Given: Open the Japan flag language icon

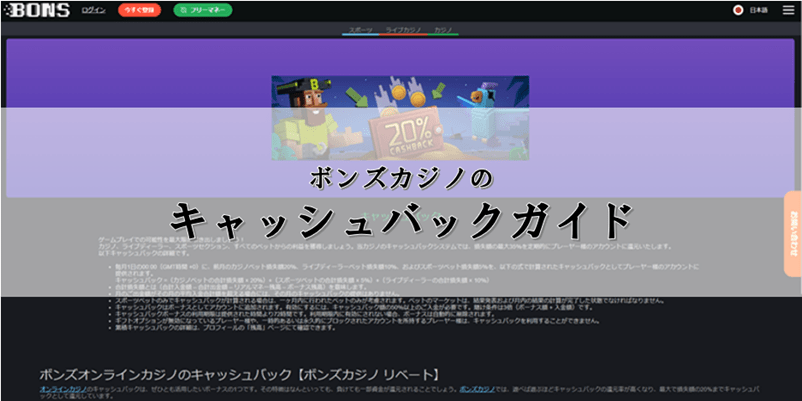Looking at the screenshot, I should tap(738, 10).
